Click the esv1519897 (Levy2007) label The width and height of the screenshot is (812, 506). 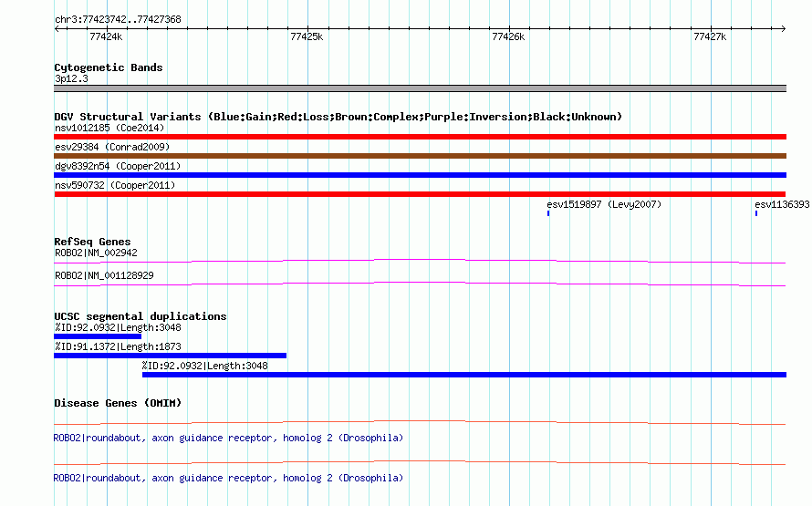[x=604, y=204]
